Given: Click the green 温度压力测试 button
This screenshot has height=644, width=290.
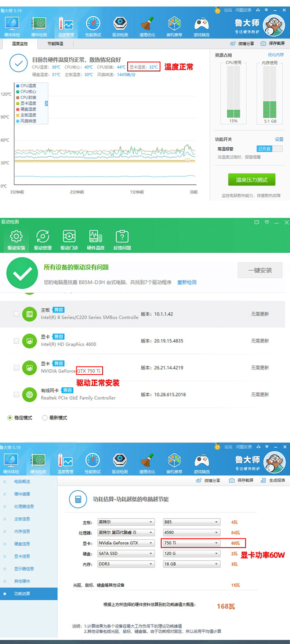Looking at the screenshot, I should click(251, 180).
